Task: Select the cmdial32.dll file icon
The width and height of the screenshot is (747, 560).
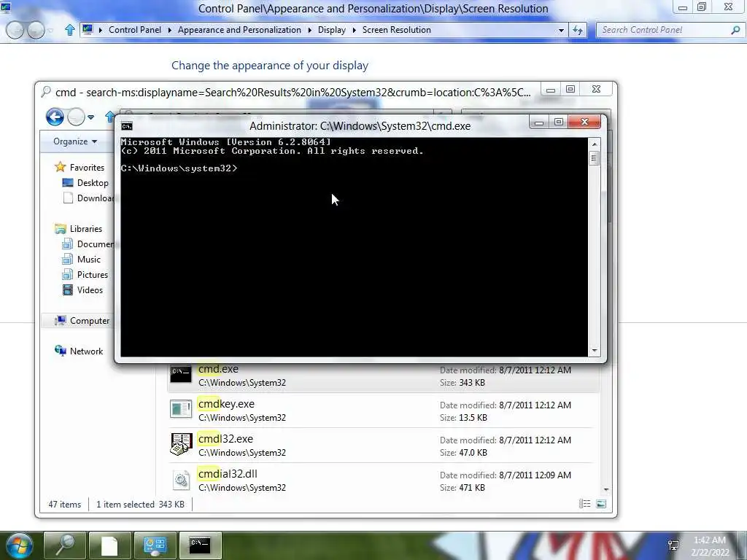Action: [x=181, y=480]
